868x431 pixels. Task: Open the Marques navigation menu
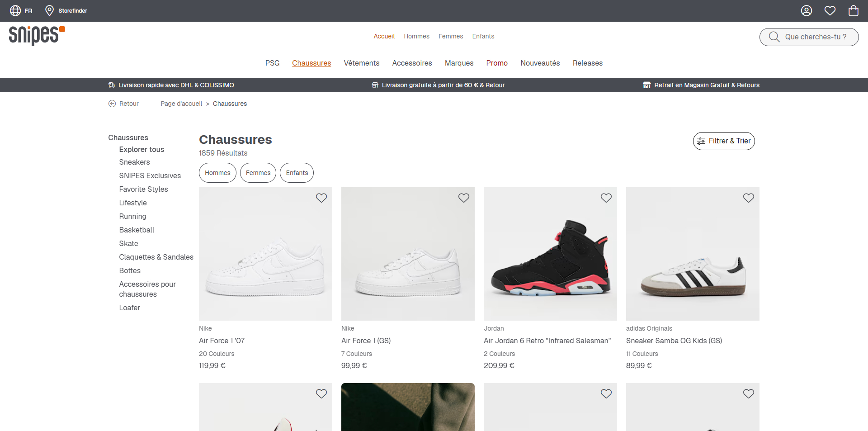(459, 63)
